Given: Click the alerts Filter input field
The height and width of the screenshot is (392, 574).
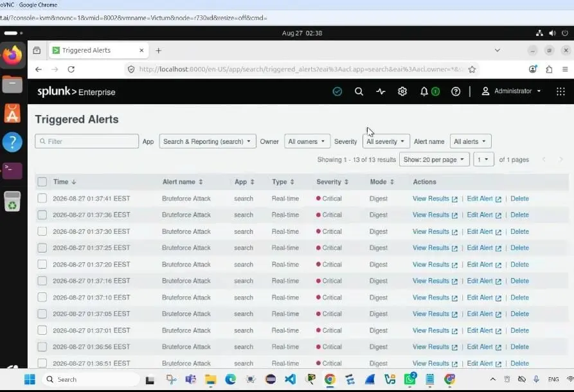Looking at the screenshot, I should [87, 141].
